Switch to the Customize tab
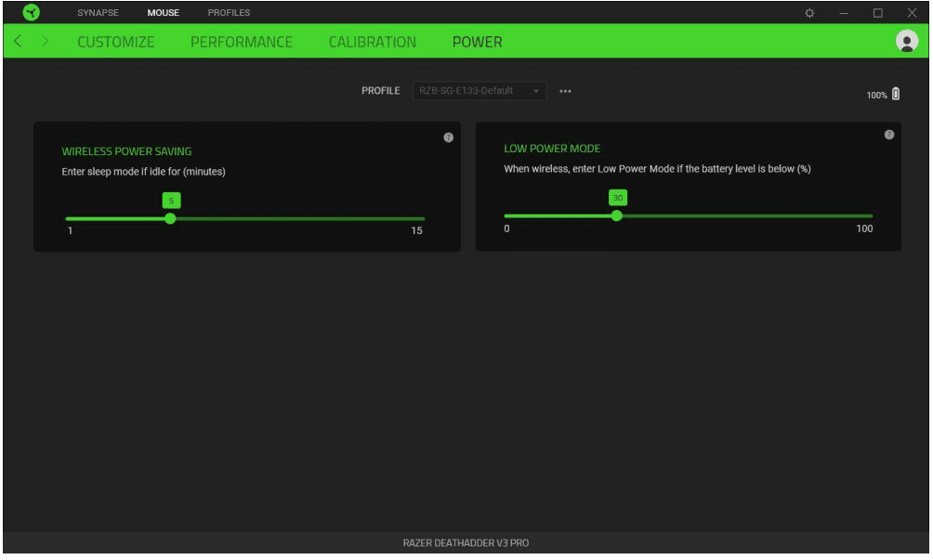 point(116,42)
